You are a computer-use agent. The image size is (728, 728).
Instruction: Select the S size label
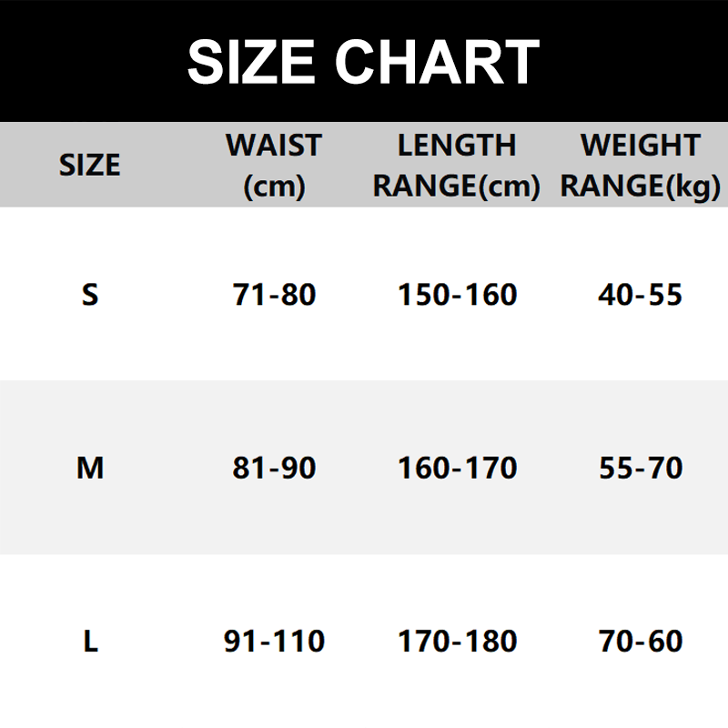coord(89,295)
